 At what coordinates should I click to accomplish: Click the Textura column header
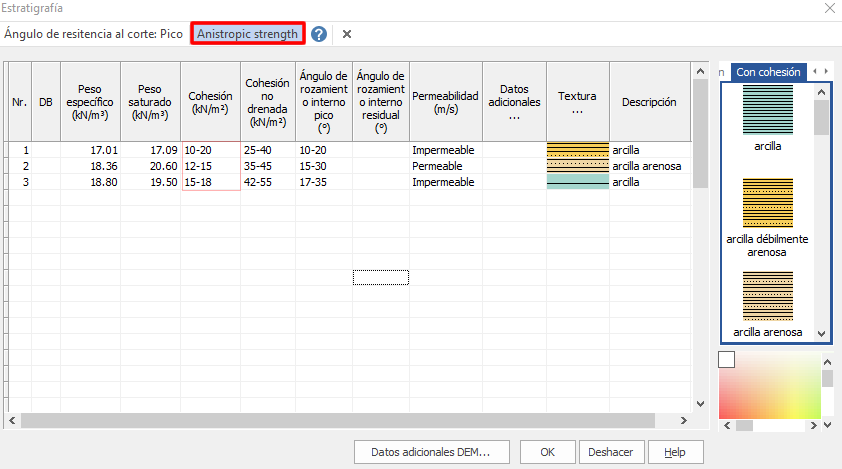click(x=577, y=102)
